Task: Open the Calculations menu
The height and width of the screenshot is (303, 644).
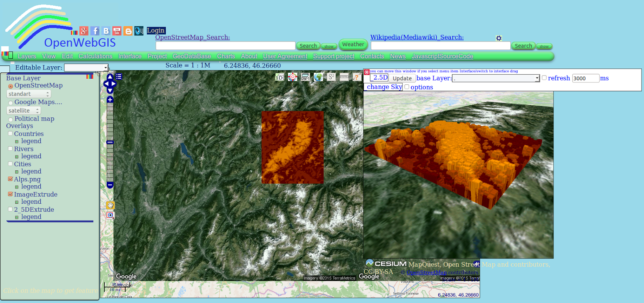Action: pos(95,56)
